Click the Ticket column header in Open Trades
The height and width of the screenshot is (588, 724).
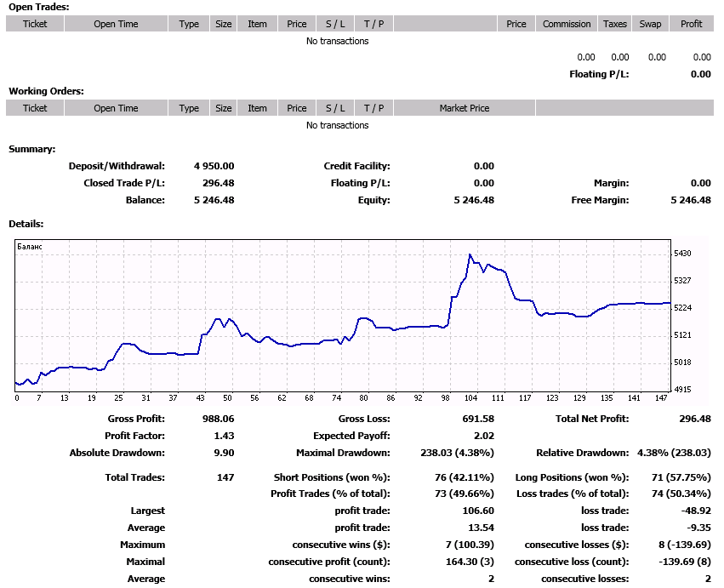click(x=35, y=24)
